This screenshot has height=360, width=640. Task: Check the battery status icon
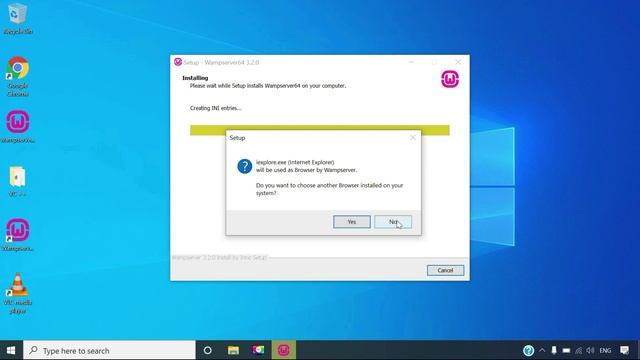[566, 350]
